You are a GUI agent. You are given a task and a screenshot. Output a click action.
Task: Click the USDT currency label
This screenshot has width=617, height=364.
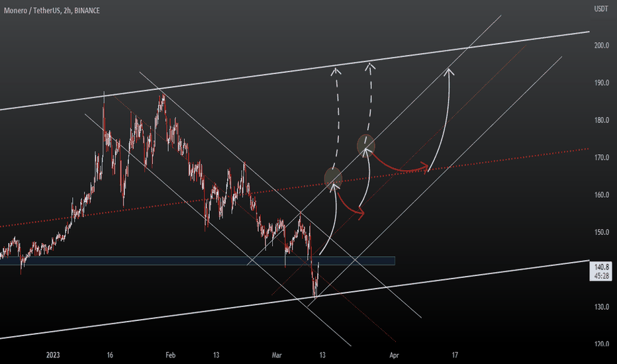click(x=601, y=9)
